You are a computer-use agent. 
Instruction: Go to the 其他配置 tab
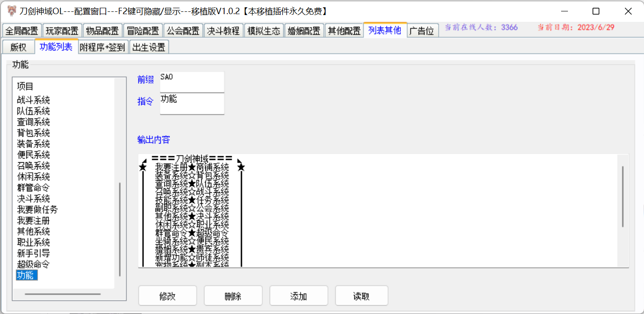coord(344,31)
